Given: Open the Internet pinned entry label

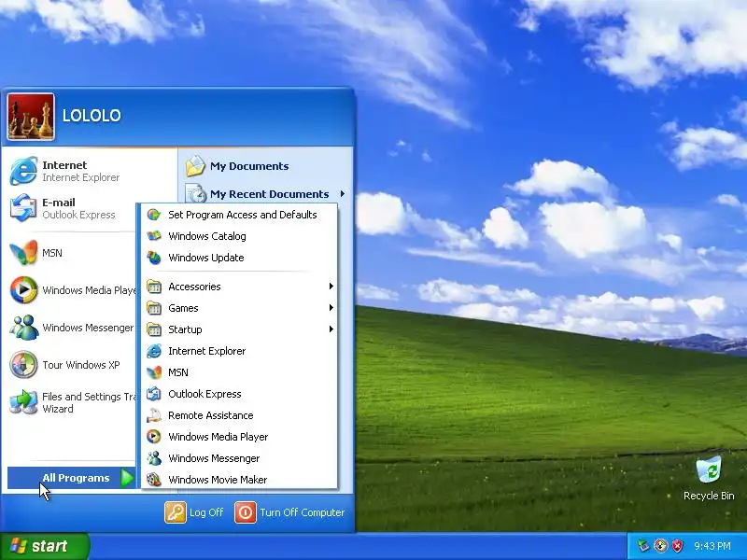Looking at the screenshot, I should [x=64, y=165].
